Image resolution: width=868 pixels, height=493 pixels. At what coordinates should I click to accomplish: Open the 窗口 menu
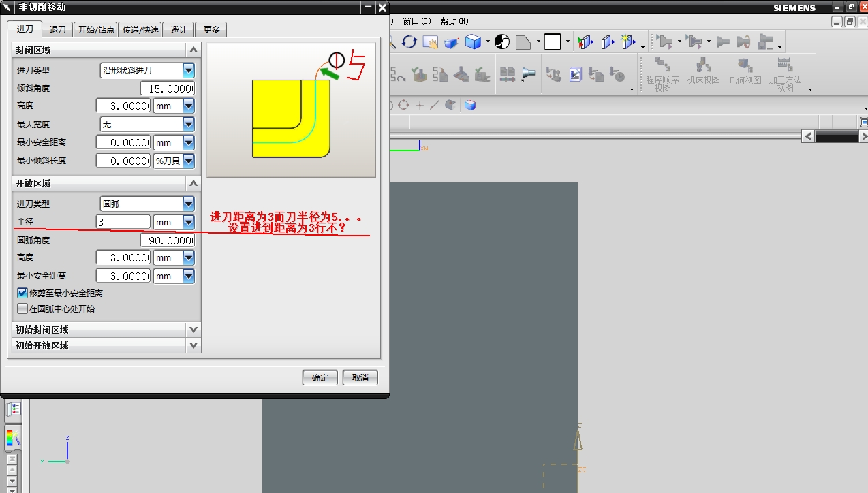[417, 21]
